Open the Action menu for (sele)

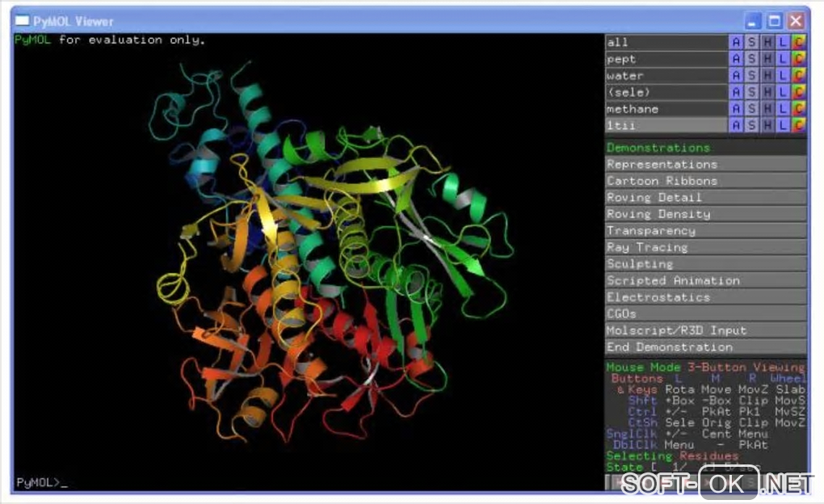pos(736,92)
